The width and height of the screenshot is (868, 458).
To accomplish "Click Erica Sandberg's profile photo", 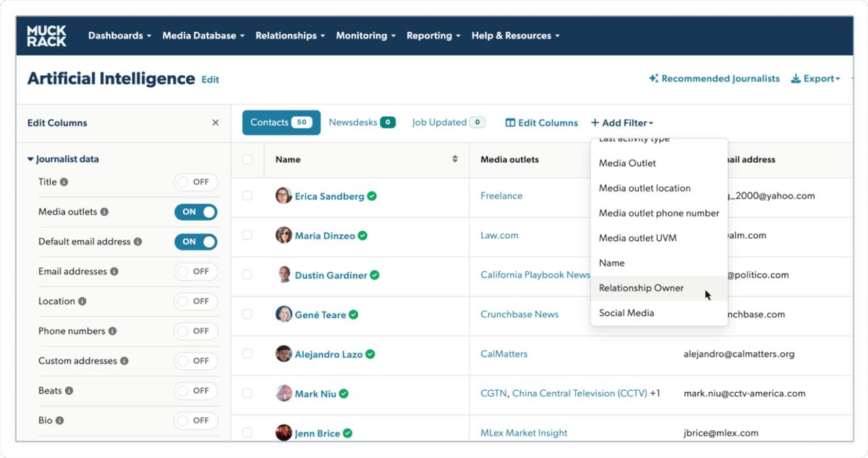I will click(x=283, y=196).
